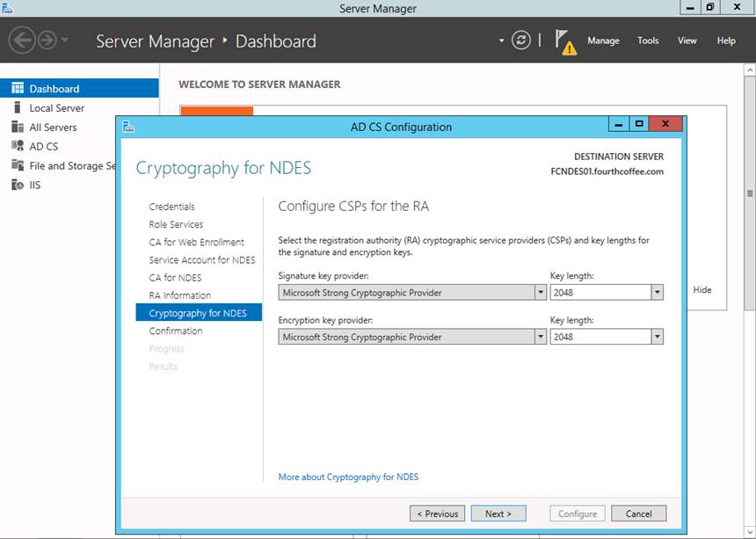This screenshot has height=539, width=756.
Task: Open the signature Key length dropdown
Action: pos(657,293)
